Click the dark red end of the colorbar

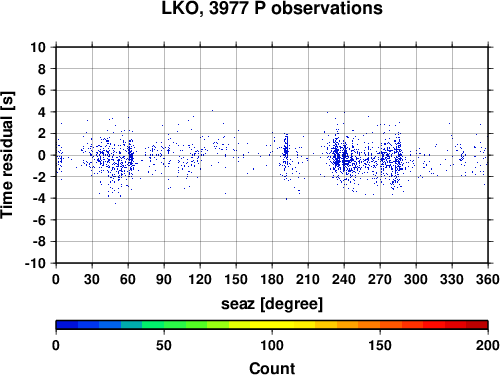click(477, 325)
